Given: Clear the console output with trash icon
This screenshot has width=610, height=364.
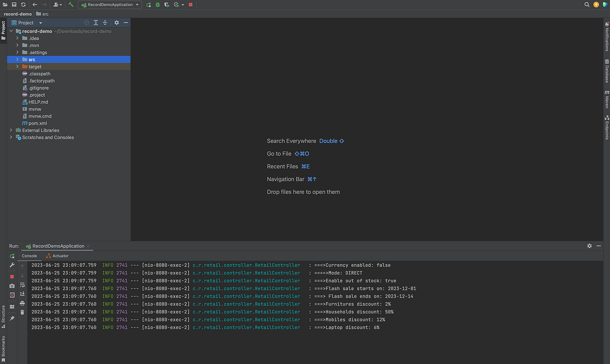Looking at the screenshot, I should tap(22, 312).
